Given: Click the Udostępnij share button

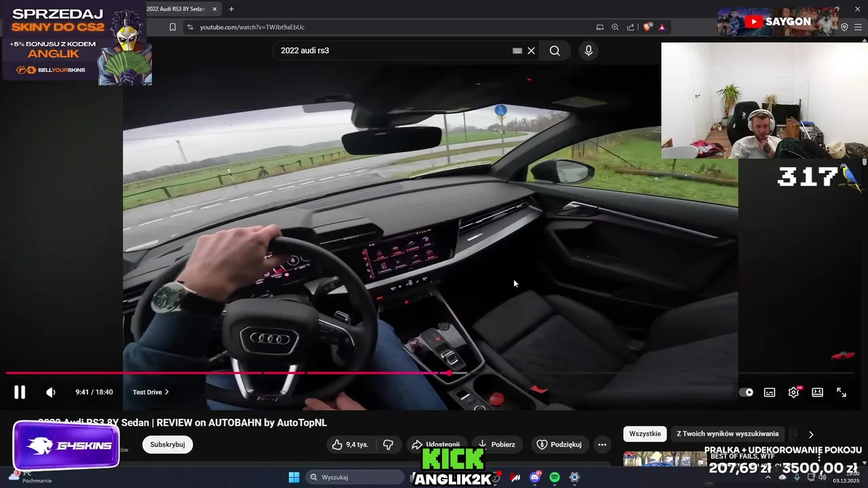Looking at the screenshot, I should [x=437, y=445].
